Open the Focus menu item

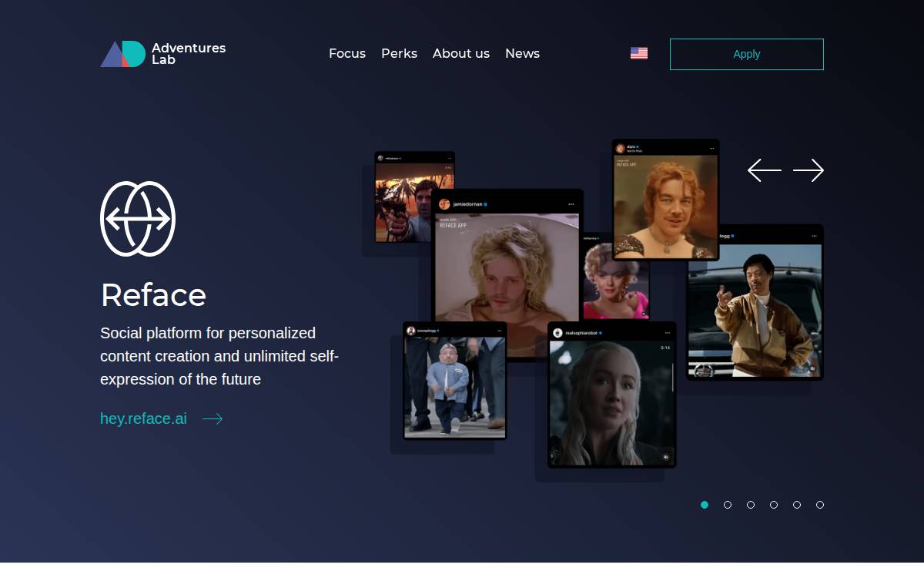pos(347,53)
